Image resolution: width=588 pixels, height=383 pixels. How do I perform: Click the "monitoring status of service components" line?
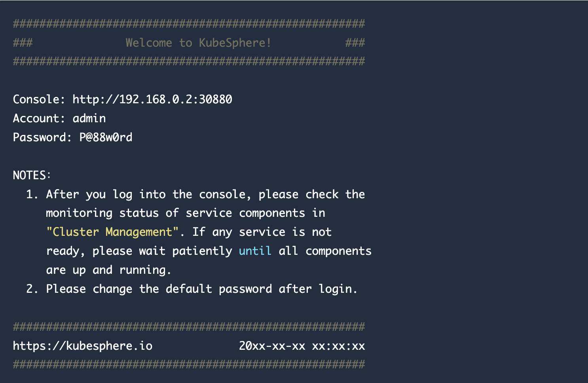[185, 213]
